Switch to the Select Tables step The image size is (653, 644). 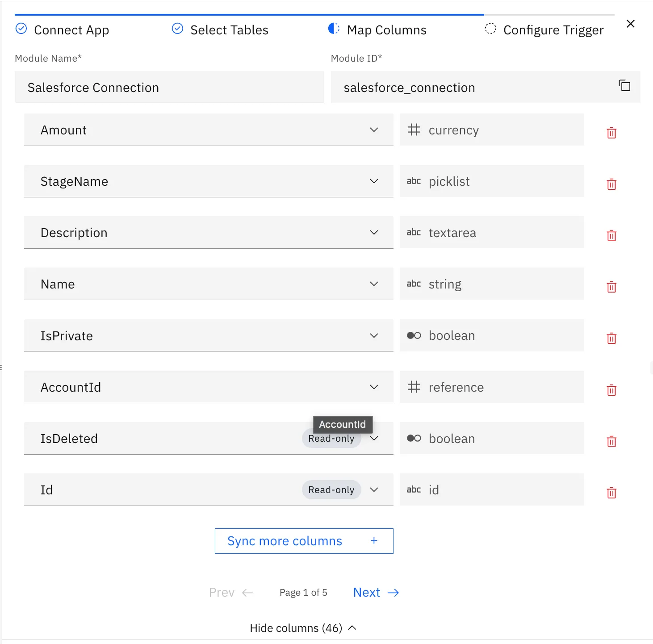220,29
